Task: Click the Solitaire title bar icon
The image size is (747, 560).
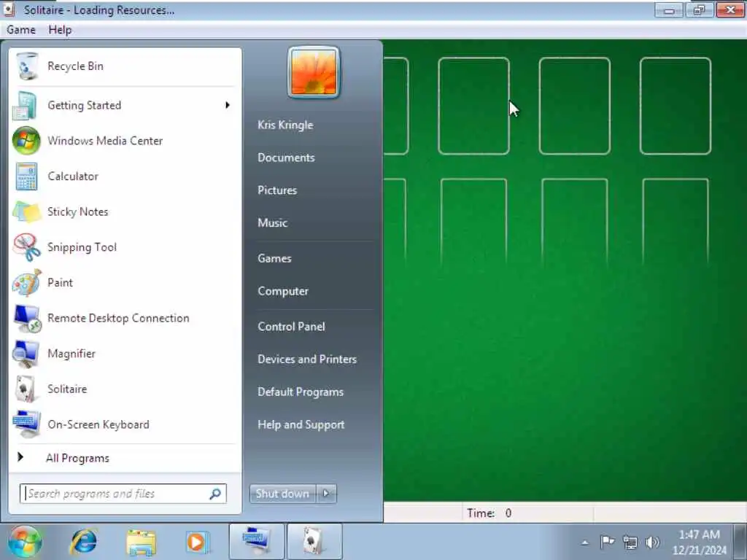Action: coord(9,9)
